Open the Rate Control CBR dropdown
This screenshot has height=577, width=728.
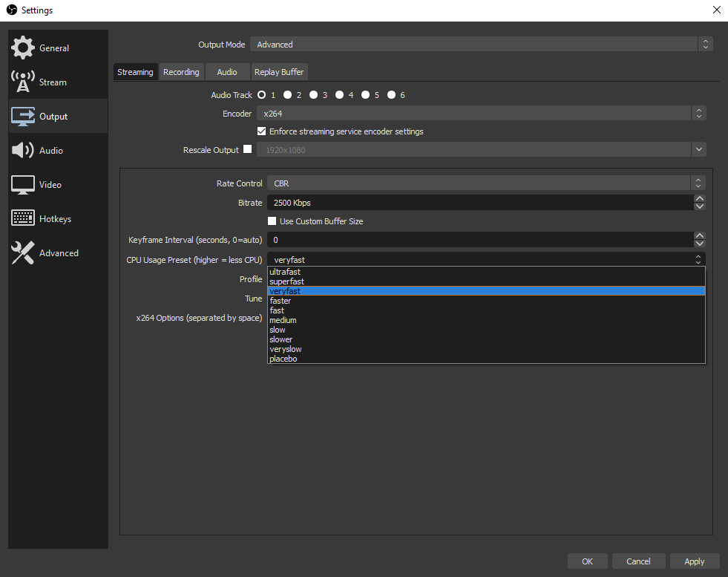(x=486, y=183)
